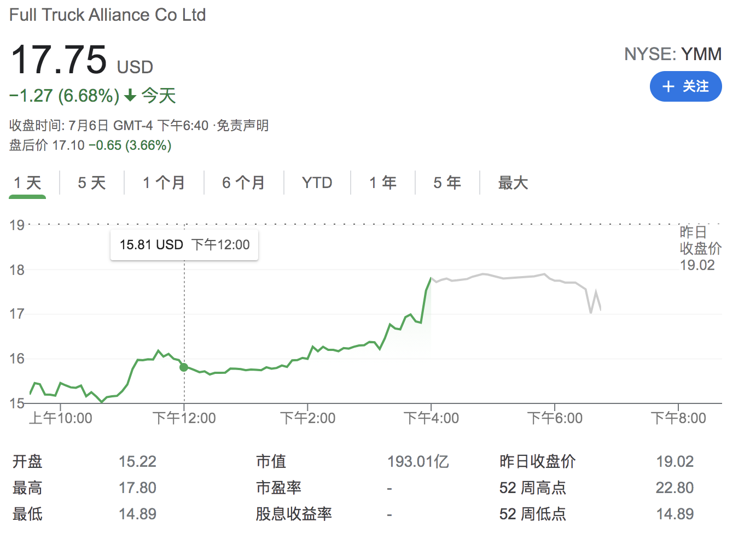Show the 5 年 chart range
This screenshot has height=551, width=756.
tap(447, 183)
